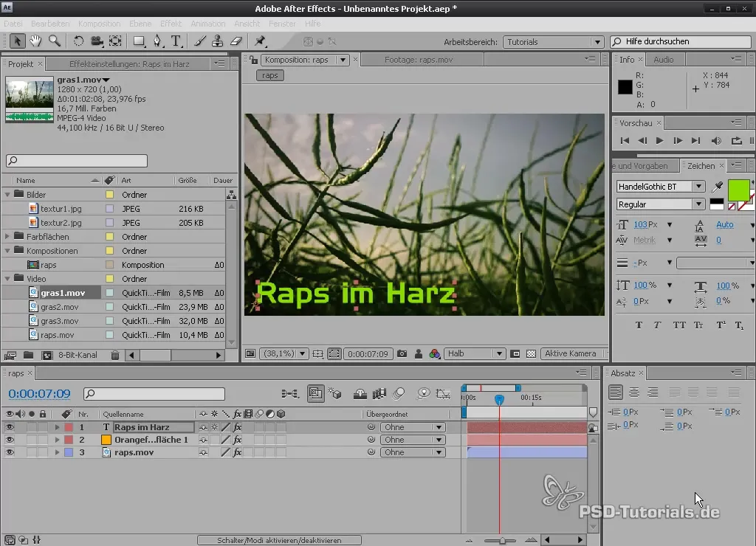Hide the raps.mov layer
Viewport: 756px width, 546px height.
[10, 452]
